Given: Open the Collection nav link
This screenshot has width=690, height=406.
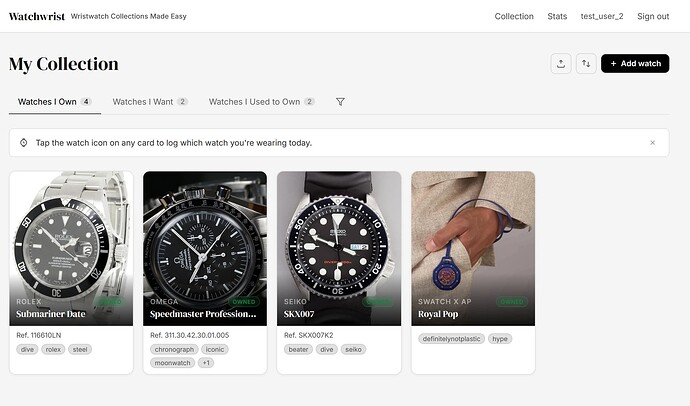Looking at the screenshot, I should click(514, 16).
